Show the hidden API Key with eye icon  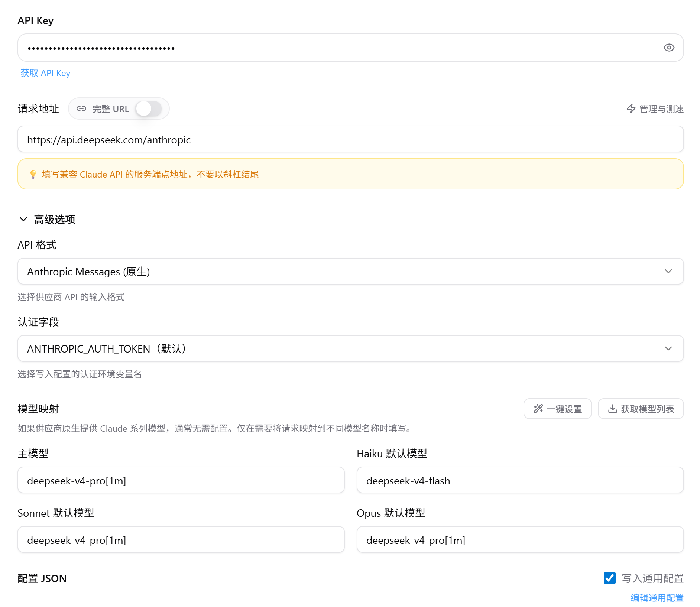coord(669,48)
